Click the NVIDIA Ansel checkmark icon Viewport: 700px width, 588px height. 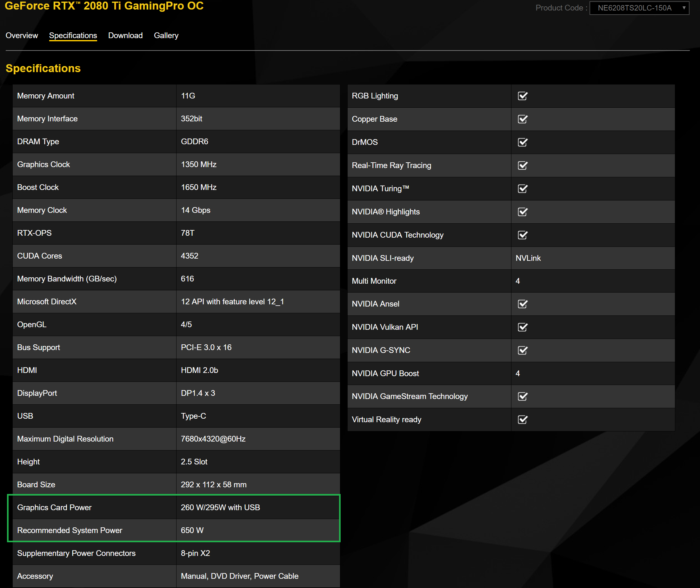[522, 304]
